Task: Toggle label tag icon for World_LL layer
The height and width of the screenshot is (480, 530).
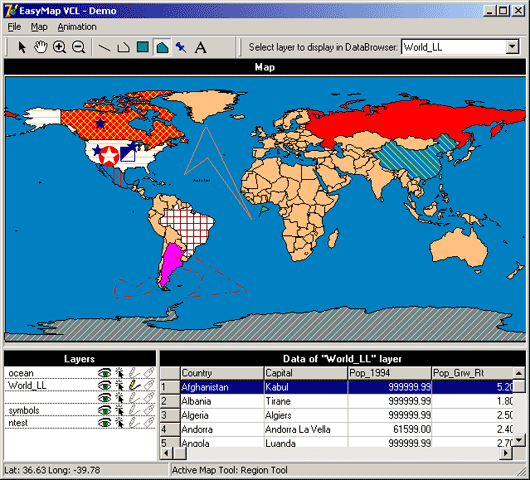Action: pos(149,385)
